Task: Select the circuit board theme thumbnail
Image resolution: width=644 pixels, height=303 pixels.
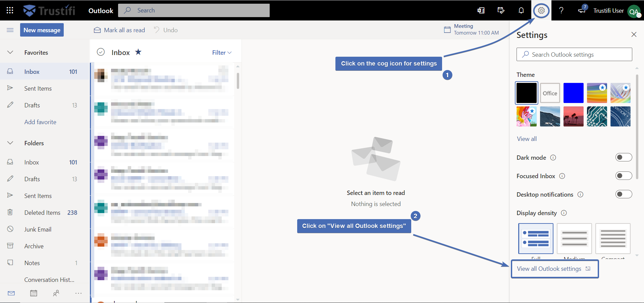Action: [x=597, y=116]
